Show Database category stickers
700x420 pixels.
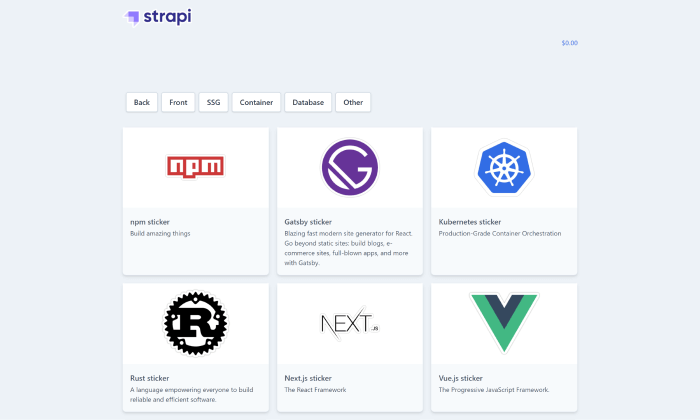[308, 102]
